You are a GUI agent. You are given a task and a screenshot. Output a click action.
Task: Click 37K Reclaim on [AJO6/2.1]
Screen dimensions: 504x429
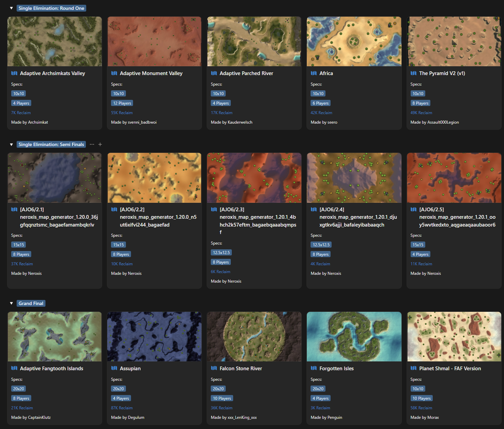[22, 264]
